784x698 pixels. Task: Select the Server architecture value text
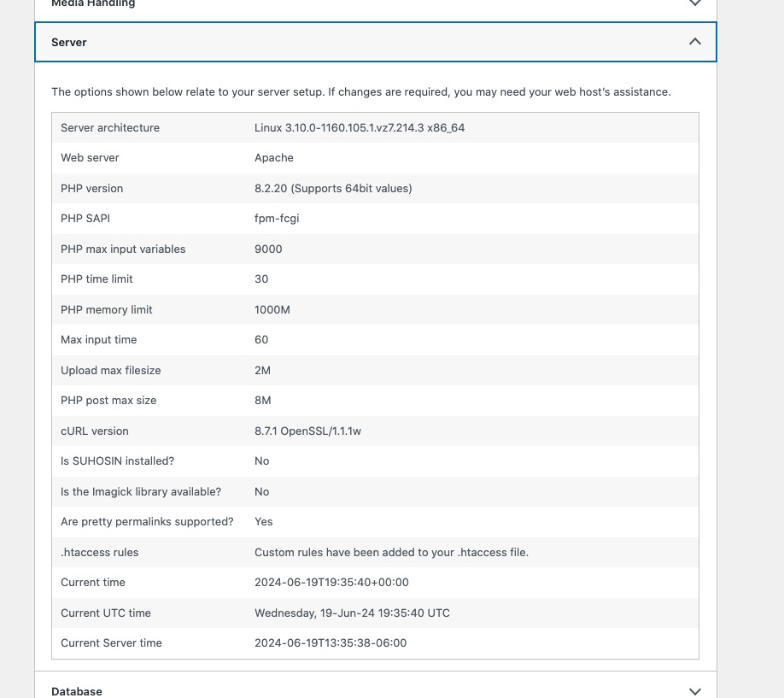(359, 127)
